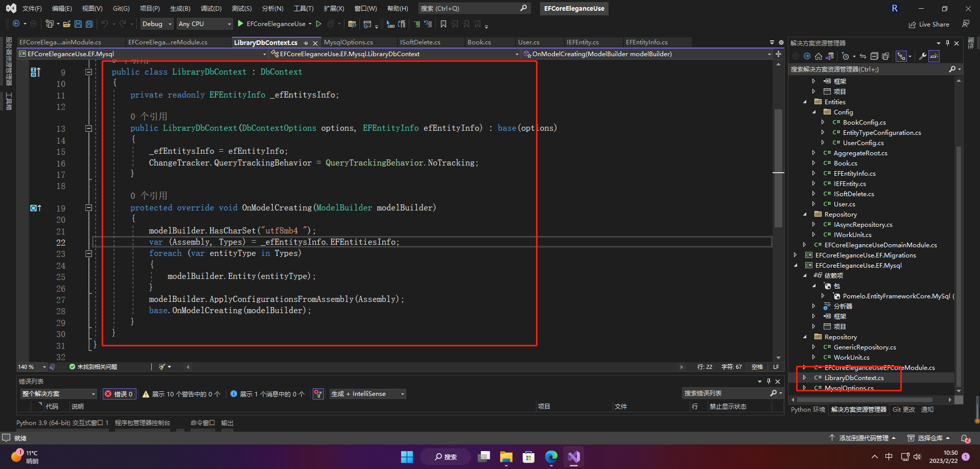This screenshot has width=980, height=469.
Task: Toggle the messages filter in Error List
Action: pyautogui.click(x=267, y=394)
